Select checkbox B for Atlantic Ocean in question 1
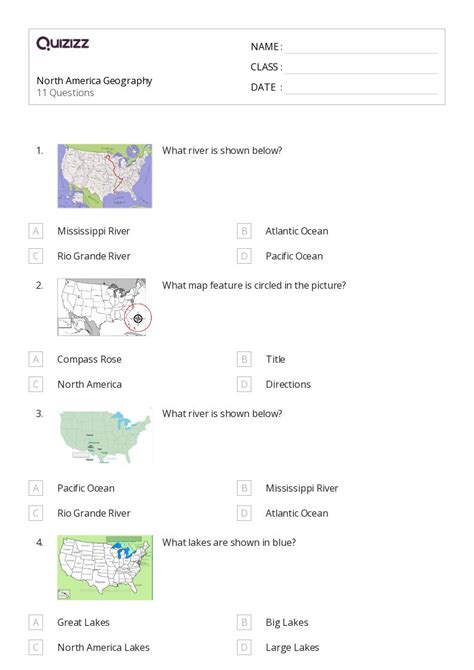Viewport: 474px width, 670px height. pyautogui.click(x=244, y=231)
